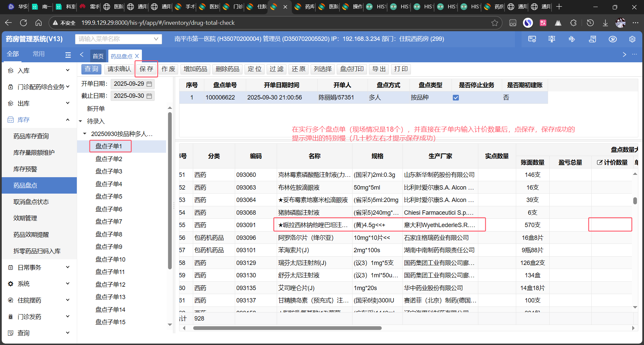Open browser downloads

point(605,23)
